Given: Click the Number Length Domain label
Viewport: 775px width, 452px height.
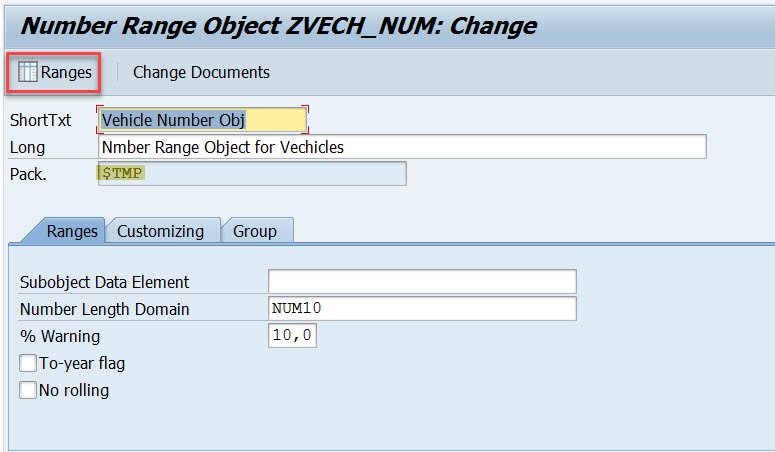Looking at the screenshot, I should [x=104, y=309].
